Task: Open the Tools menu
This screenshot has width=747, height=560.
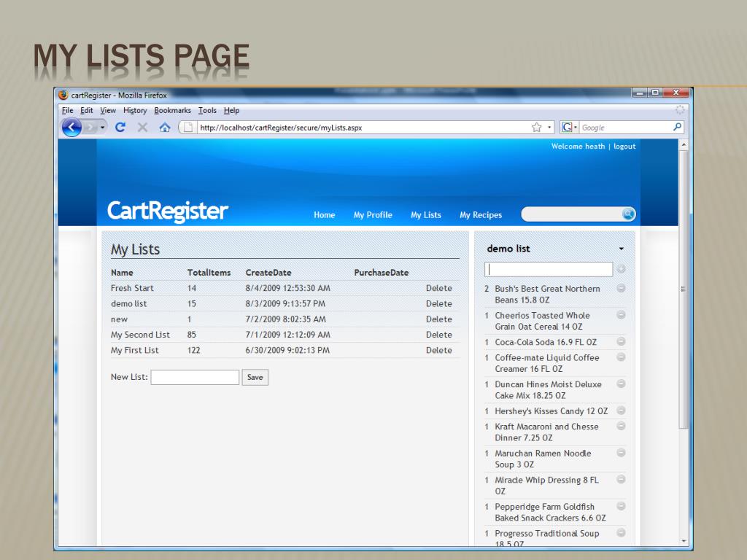Action: tap(207, 111)
